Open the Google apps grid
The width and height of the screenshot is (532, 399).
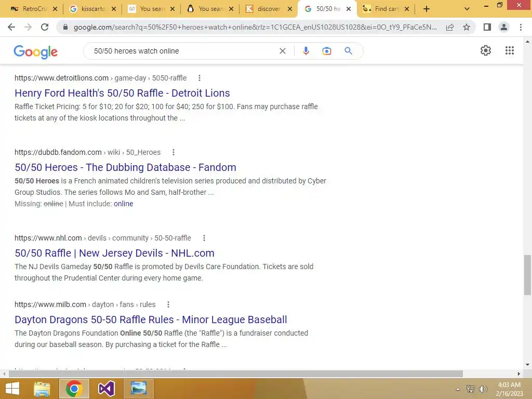point(509,50)
